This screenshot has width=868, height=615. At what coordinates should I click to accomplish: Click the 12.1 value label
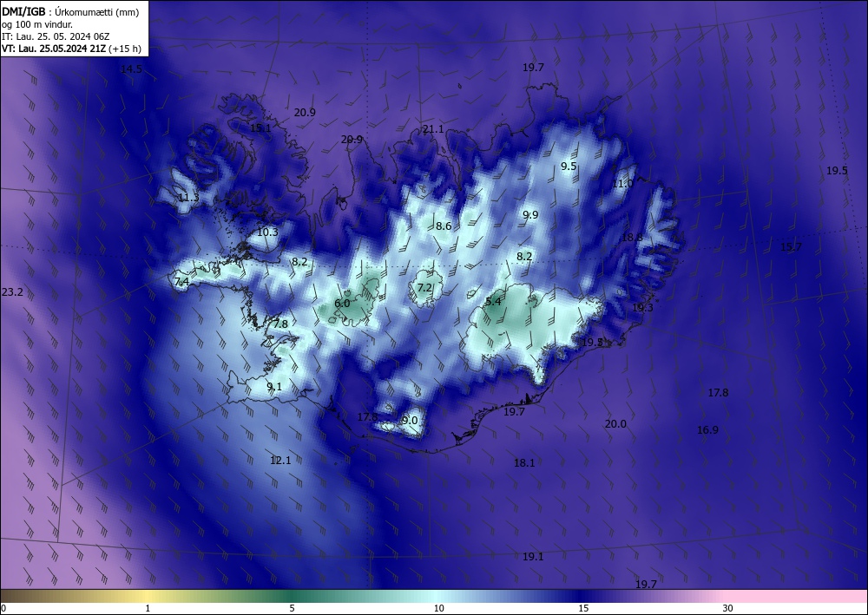(280, 460)
